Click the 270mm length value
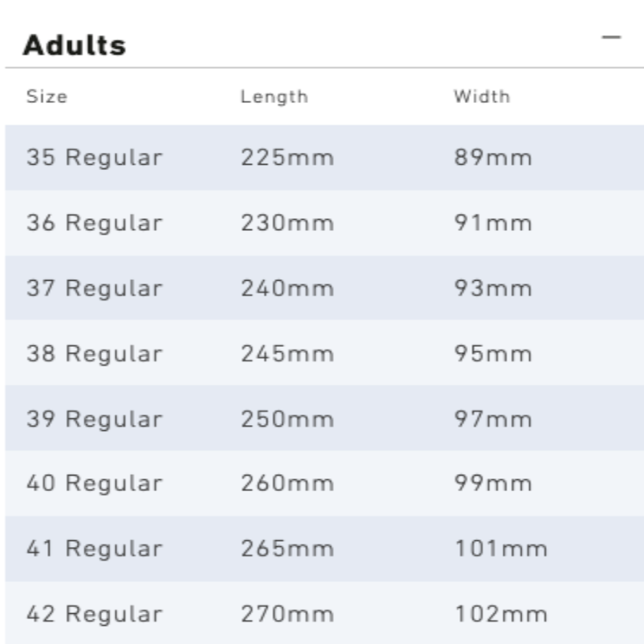Viewport: 644px width, 644px height. tap(287, 614)
